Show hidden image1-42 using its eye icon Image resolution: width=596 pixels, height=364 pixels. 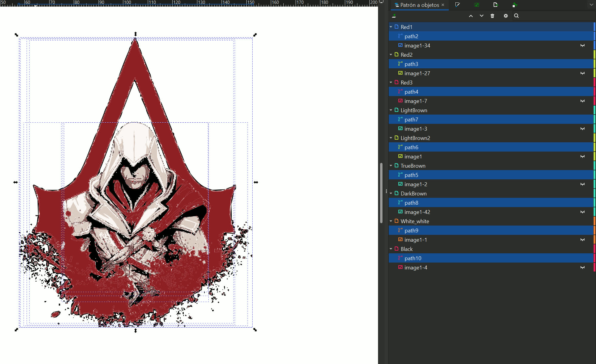[x=582, y=212]
